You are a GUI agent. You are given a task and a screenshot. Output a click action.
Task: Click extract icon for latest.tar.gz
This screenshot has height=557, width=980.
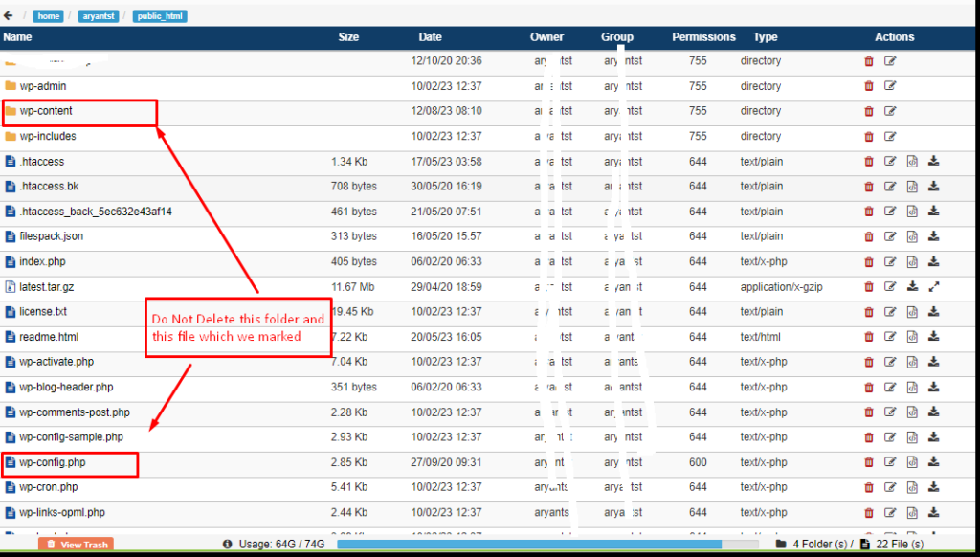pos(934,286)
